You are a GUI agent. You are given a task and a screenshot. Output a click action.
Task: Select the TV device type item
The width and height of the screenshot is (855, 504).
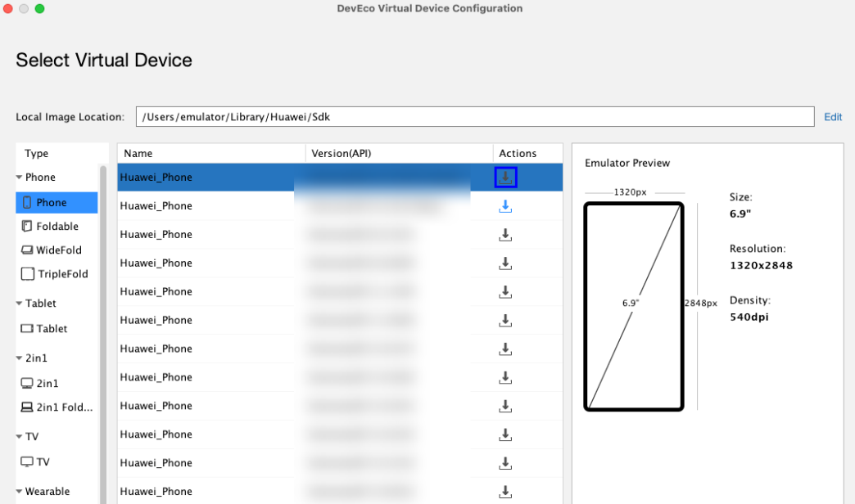43,462
